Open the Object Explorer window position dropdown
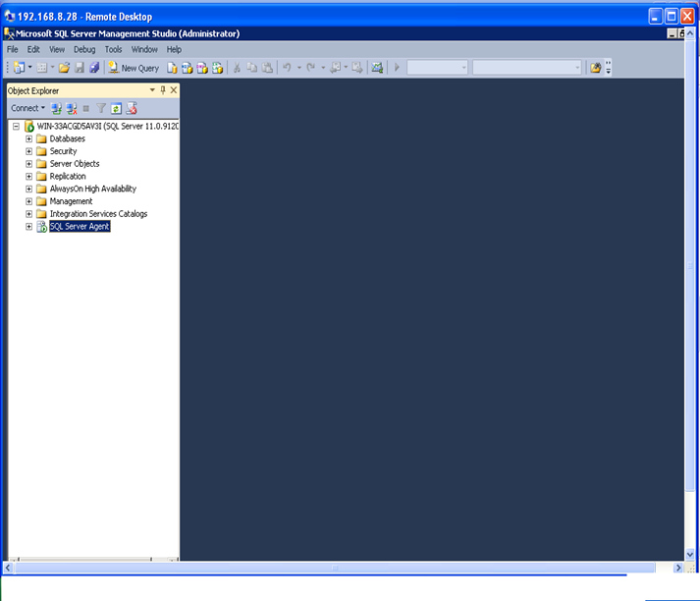This screenshot has height=601, width=700. pos(152,90)
